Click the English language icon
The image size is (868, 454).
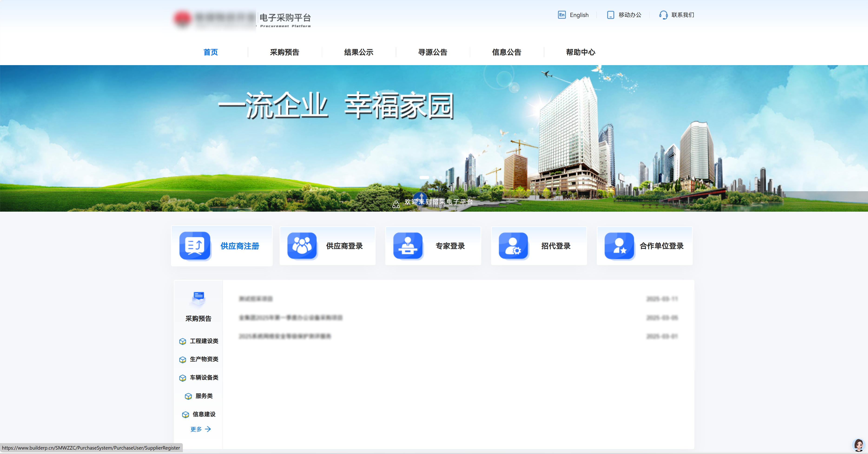coord(561,15)
